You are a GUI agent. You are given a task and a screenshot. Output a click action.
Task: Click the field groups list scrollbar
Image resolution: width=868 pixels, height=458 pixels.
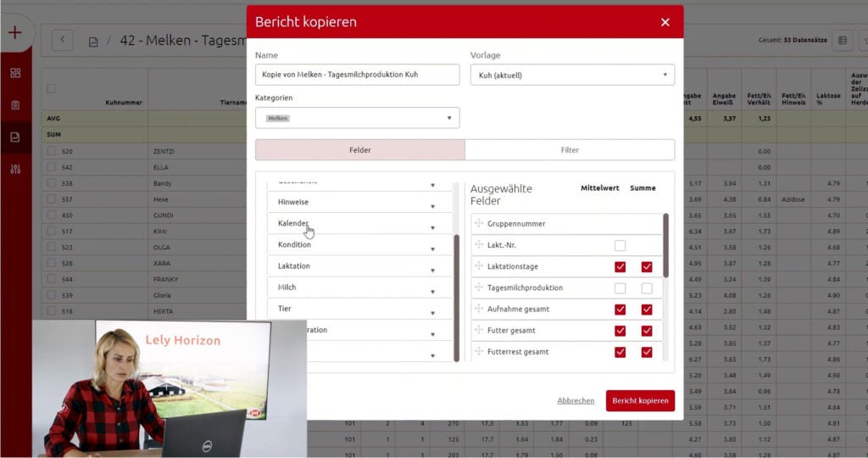point(457,298)
